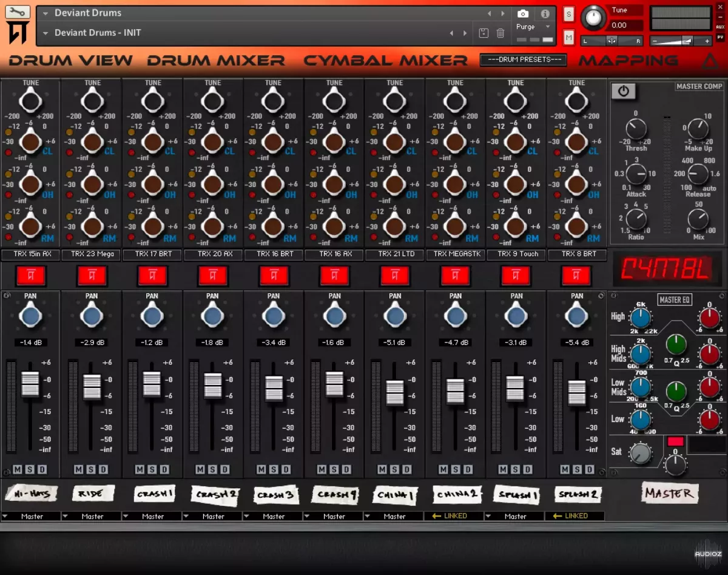The image size is (728, 575).
Task: Click the Crash 3 volume fader
Action: coord(274,389)
